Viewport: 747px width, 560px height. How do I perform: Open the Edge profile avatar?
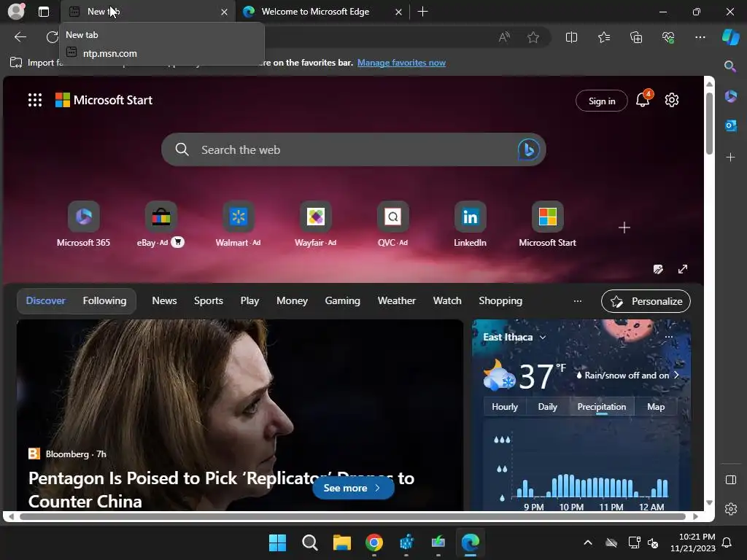pyautogui.click(x=16, y=12)
